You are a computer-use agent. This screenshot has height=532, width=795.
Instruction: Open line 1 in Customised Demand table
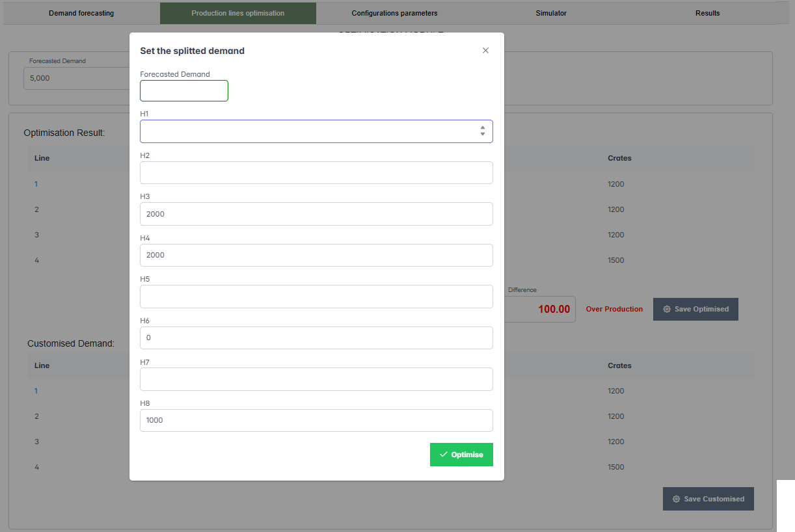36,391
